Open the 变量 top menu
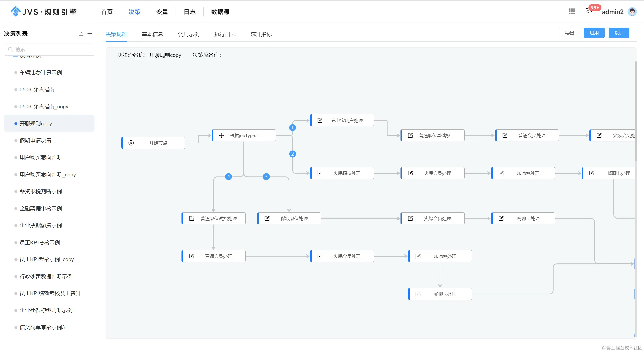 (162, 12)
